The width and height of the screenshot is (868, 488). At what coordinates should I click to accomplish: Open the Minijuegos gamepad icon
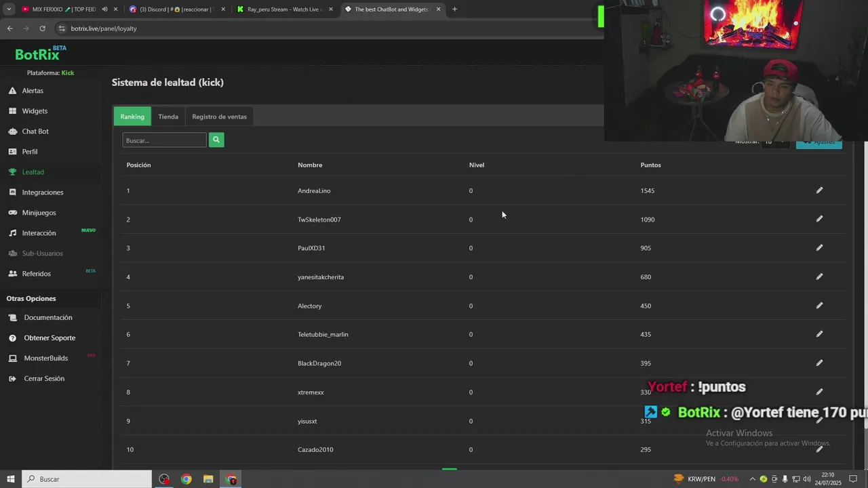click(12, 213)
